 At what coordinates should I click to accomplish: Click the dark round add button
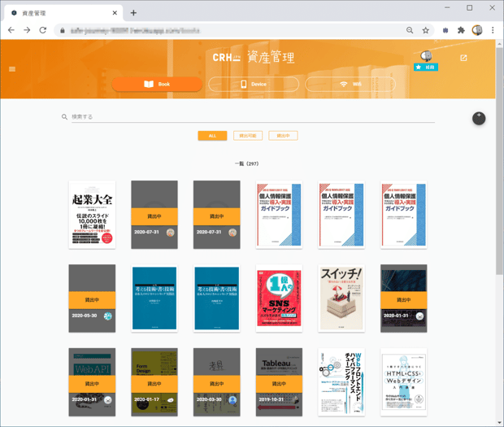[x=479, y=119]
